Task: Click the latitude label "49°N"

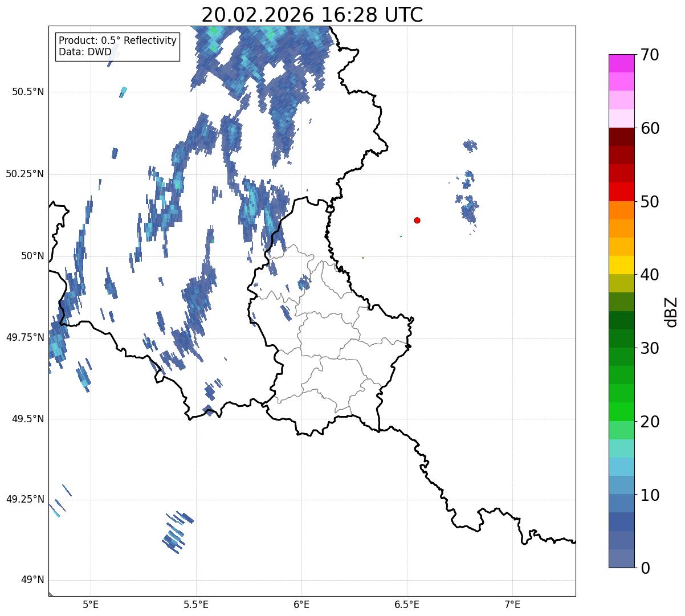Action: click(32, 580)
